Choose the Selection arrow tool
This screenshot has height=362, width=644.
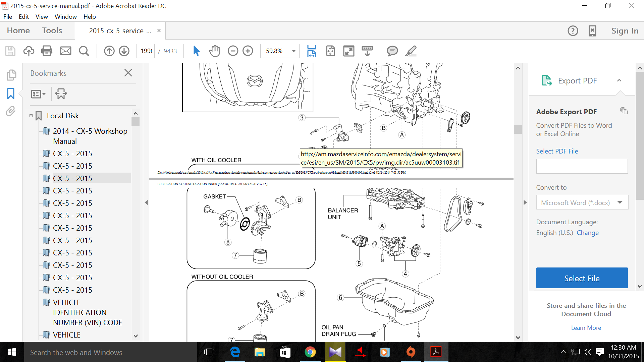coord(196,51)
